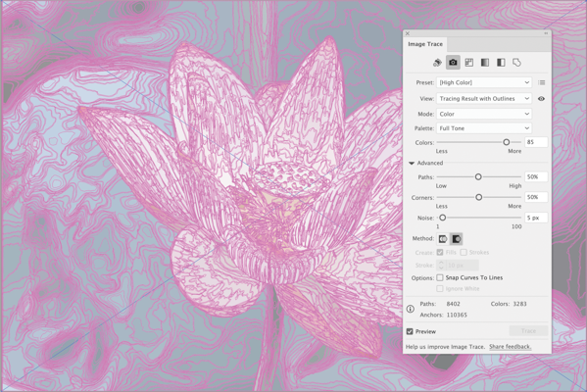The width and height of the screenshot is (587, 392).
Task: Open the Preset dropdown showing High Color
Action: (484, 82)
